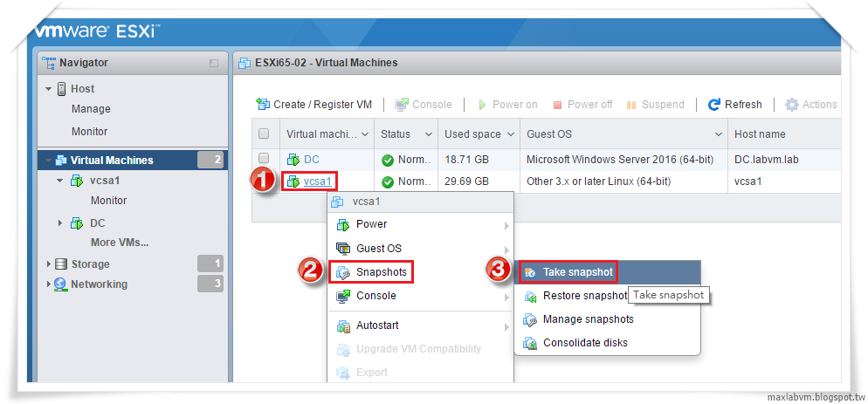Click the DC VM icon in the table
Screen dimensions: 868x404
[293, 160]
